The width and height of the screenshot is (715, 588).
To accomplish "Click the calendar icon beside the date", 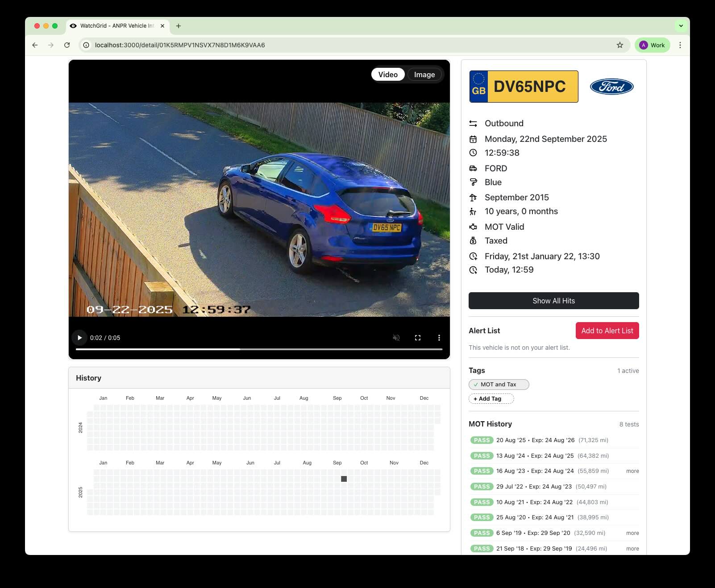I will 474,139.
